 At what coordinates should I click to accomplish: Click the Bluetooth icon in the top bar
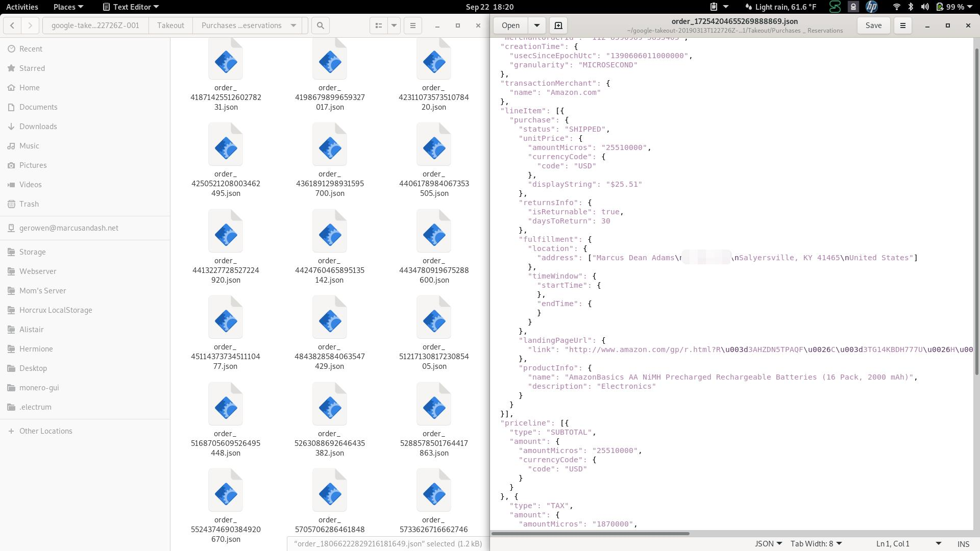(910, 7)
